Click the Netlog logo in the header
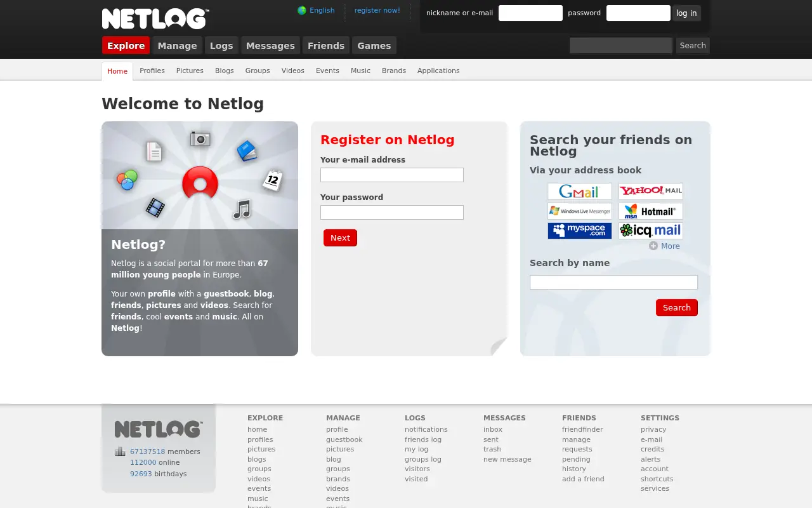The image size is (812, 508). click(155, 19)
